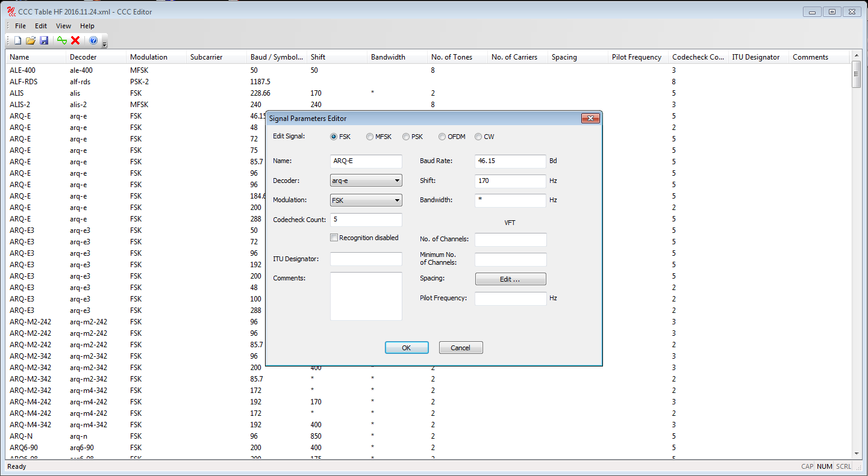Viewport: 868px width, 476px height.
Task: Click the 850 shift value in the ARQ-N row
Action: [316, 436]
